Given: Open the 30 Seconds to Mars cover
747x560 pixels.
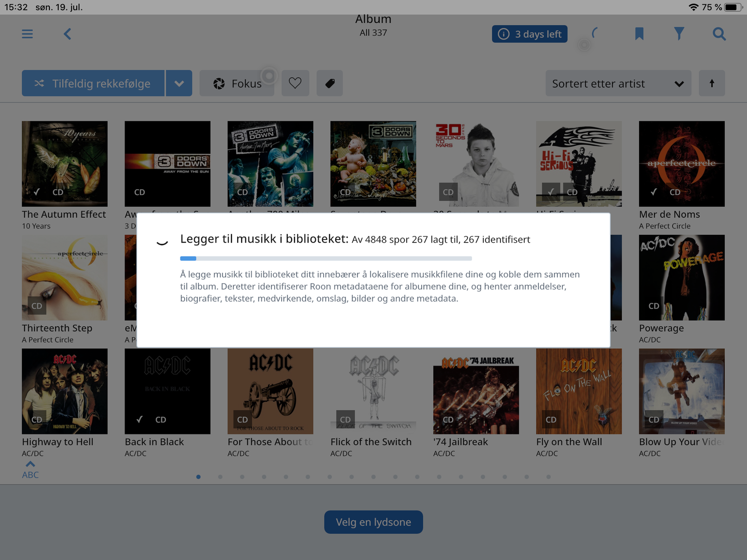Looking at the screenshot, I should 476,164.
